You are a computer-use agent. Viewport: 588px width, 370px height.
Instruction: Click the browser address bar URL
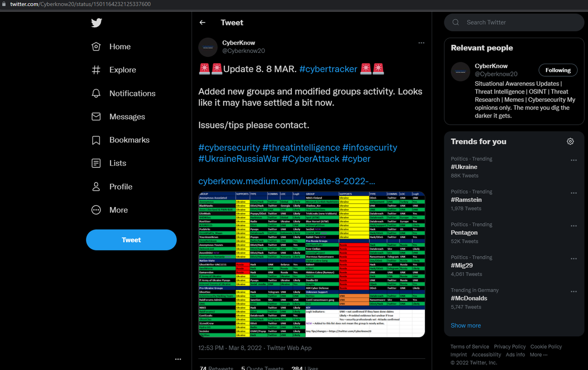(81, 4)
